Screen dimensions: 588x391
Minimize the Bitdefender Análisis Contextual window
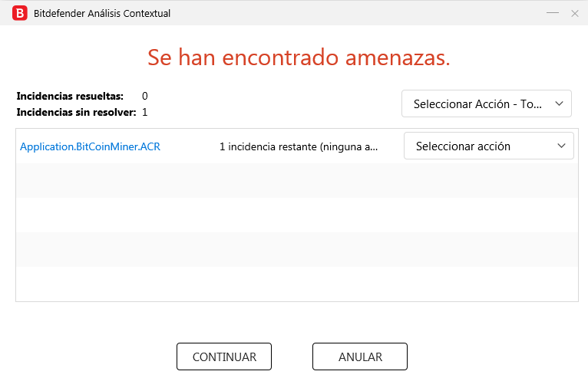pos(553,13)
